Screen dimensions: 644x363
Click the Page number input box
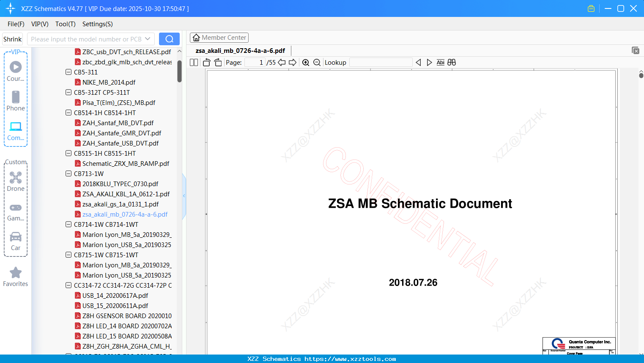click(x=255, y=63)
